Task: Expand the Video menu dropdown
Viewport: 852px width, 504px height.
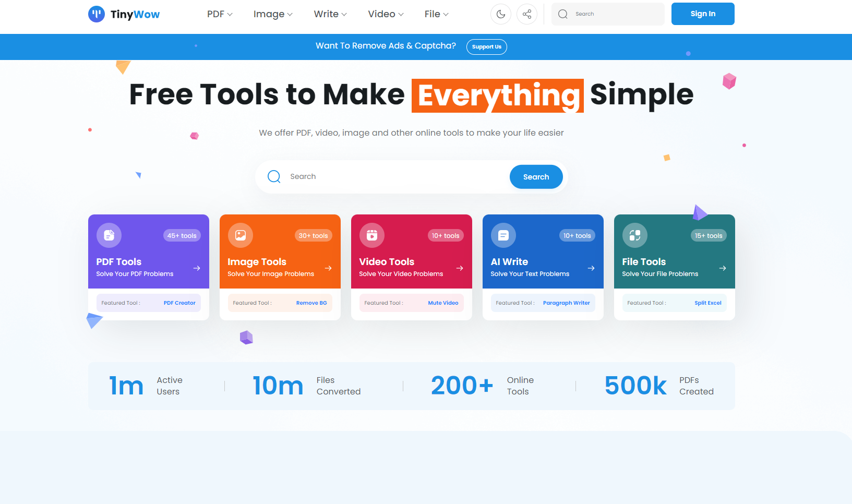Action: click(386, 14)
